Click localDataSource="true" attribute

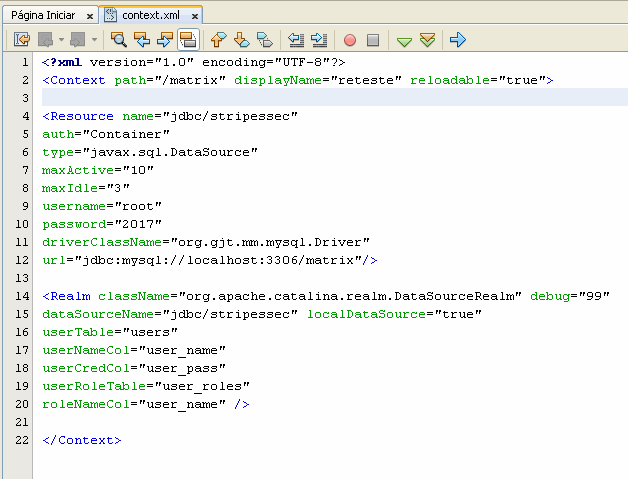[x=394, y=314]
